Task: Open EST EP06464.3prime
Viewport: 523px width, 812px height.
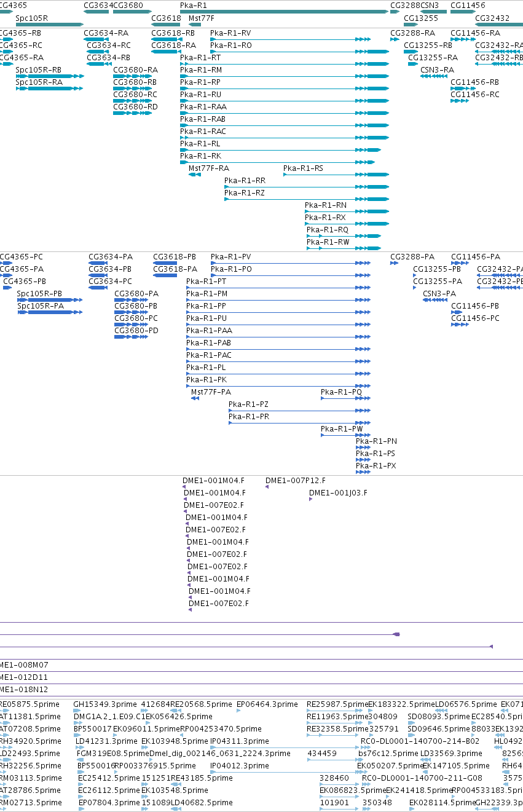Action: click(267, 704)
